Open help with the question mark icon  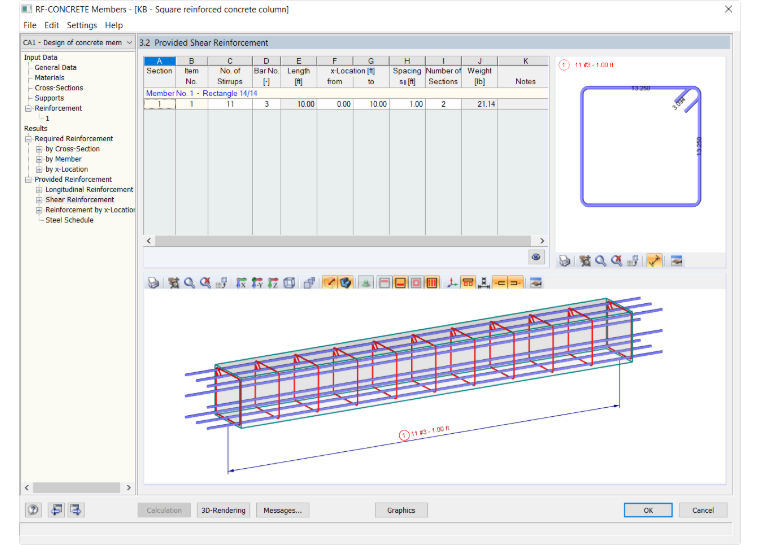[x=33, y=510]
